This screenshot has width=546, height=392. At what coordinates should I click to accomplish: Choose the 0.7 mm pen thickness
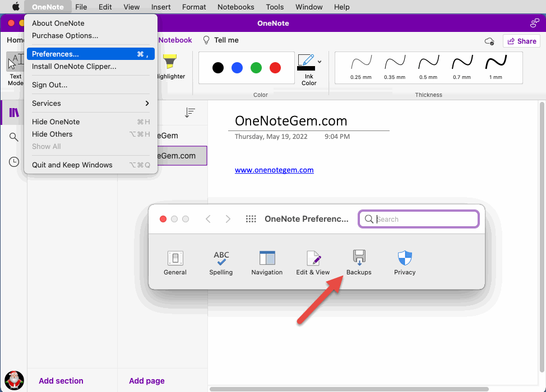462,67
